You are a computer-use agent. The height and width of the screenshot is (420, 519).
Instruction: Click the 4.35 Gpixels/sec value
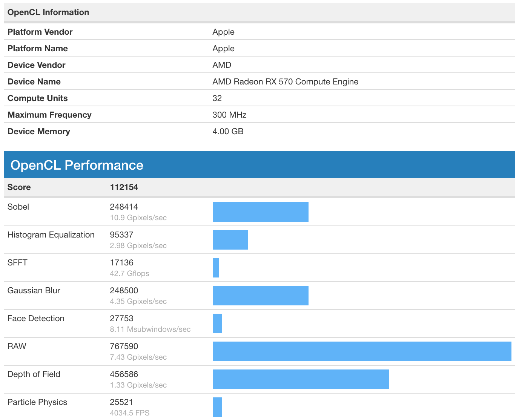[138, 301]
